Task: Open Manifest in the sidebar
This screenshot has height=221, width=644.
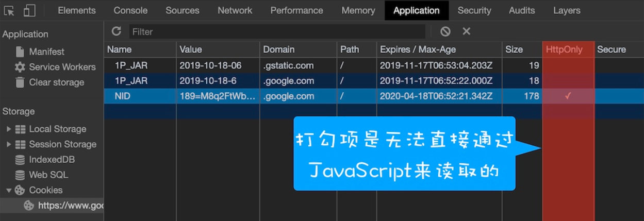Action: coord(47,52)
